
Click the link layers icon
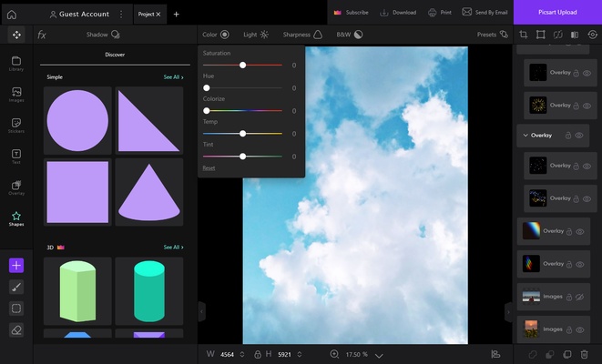(533, 354)
